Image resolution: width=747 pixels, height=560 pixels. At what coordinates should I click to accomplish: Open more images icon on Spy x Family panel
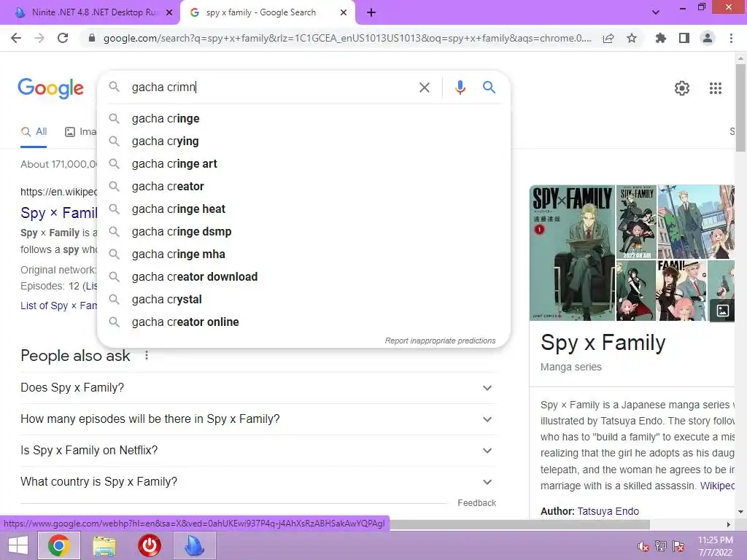tap(722, 311)
